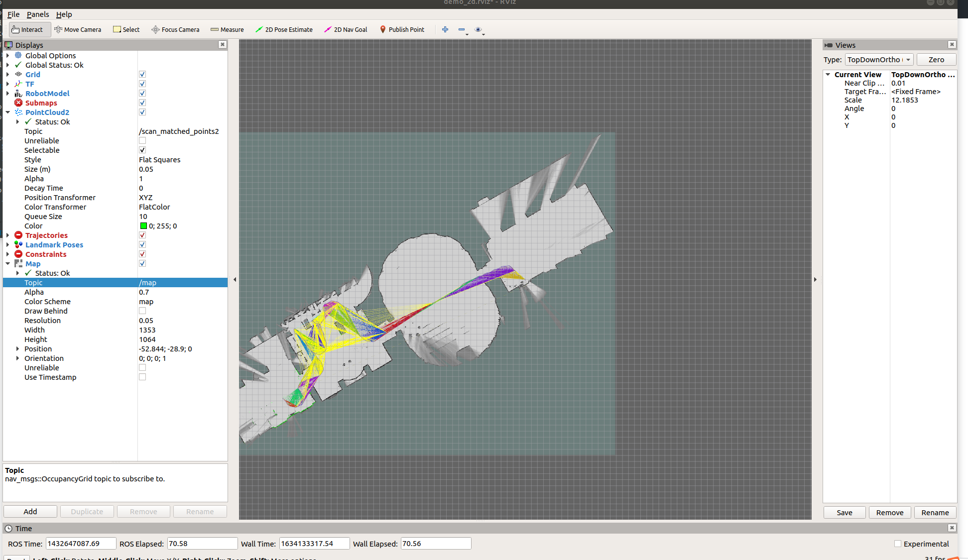The height and width of the screenshot is (560, 968).
Task: Click the blue plus toolbar icon
Action: [x=445, y=29]
